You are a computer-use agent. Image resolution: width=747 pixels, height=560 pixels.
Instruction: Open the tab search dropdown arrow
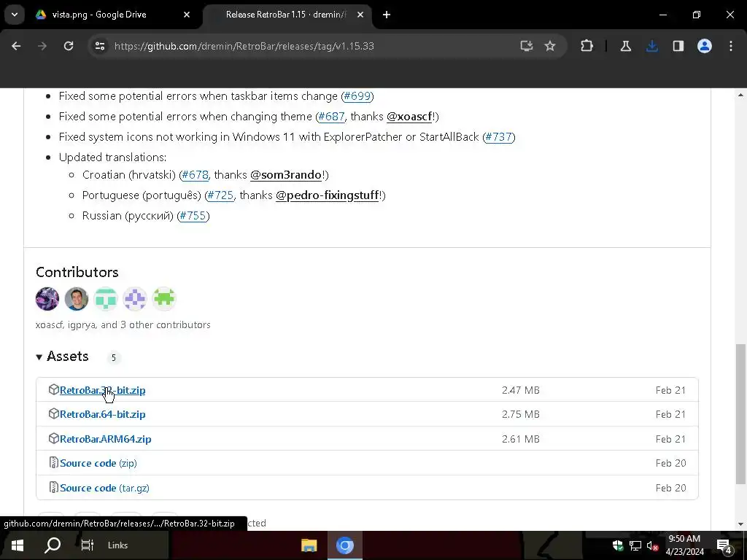click(x=15, y=15)
